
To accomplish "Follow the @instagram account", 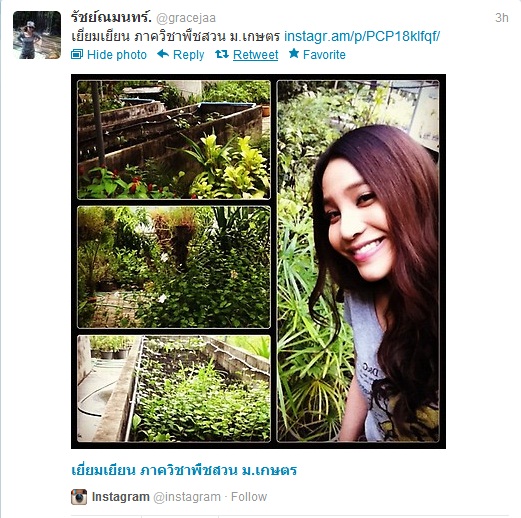I will 249,497.
